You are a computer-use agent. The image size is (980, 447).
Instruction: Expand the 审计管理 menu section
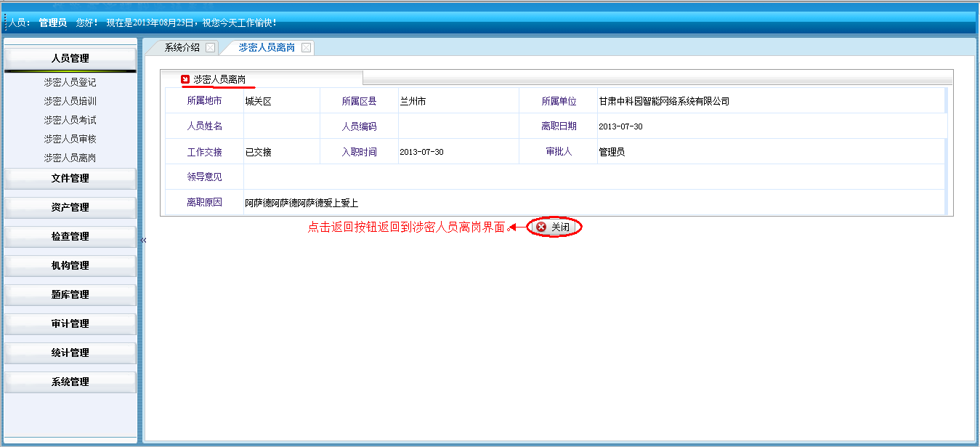tap(70, 323)
